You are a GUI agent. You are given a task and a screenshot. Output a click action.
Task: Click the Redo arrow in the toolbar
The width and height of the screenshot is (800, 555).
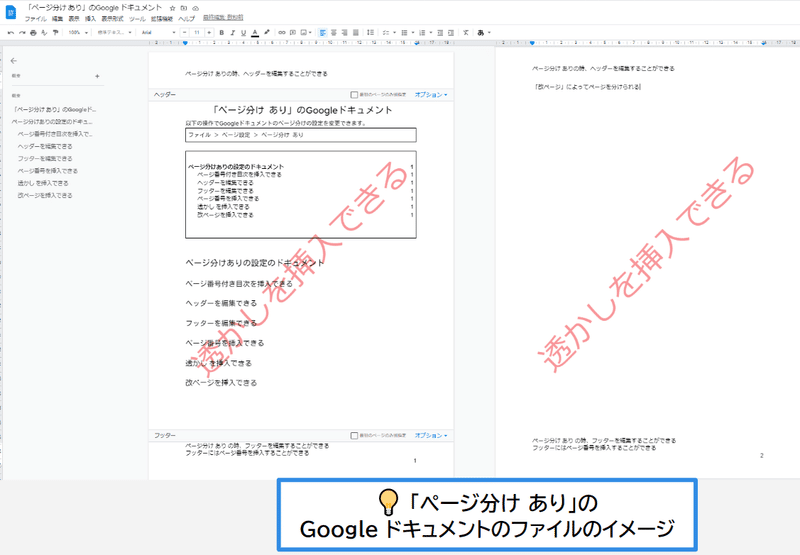tap(22, 33)
